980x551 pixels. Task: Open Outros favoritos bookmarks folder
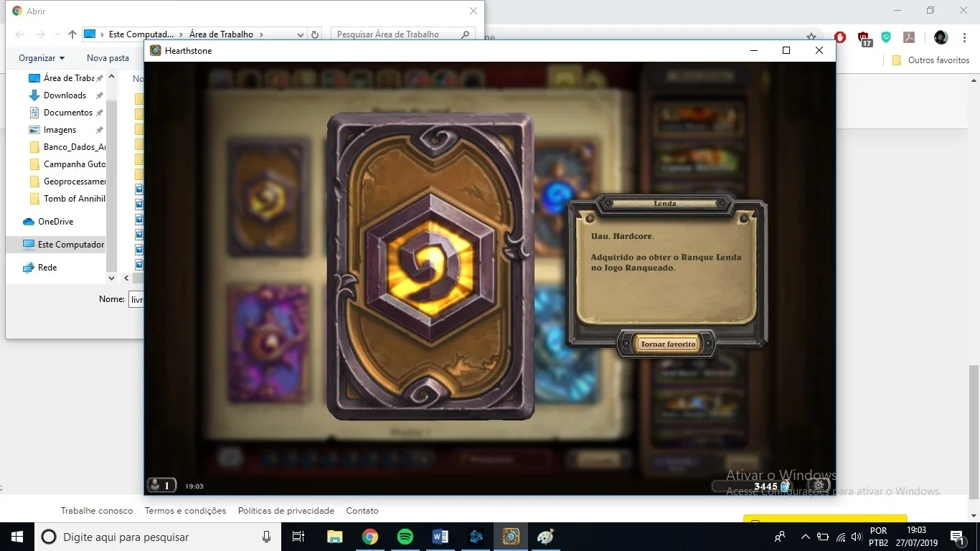click(930, 60)
